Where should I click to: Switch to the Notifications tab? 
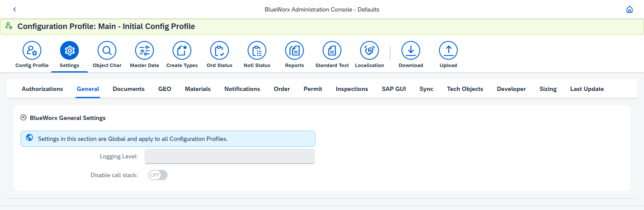[242, 89]
